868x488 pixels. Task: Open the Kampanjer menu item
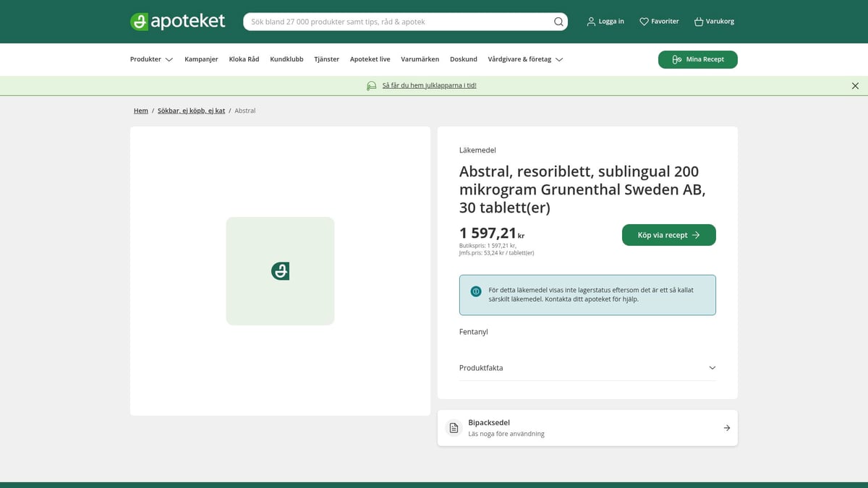(x=201, y=59)
